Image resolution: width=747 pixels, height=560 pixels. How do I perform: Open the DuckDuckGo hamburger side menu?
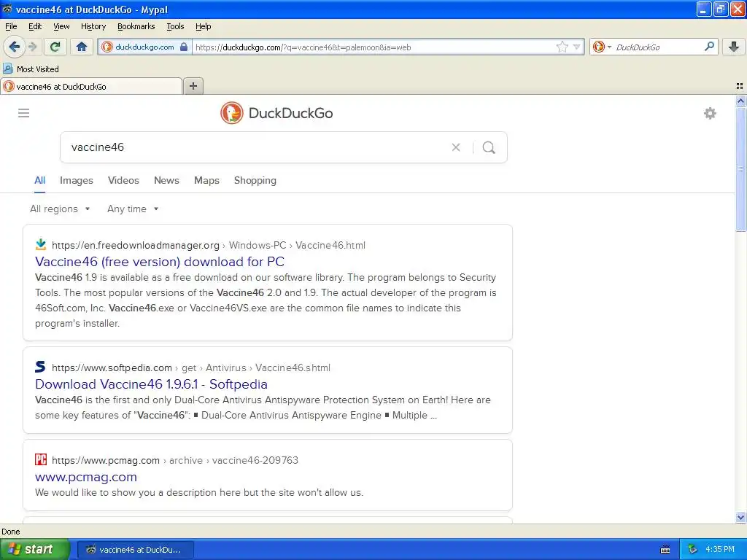click(24, 113)
